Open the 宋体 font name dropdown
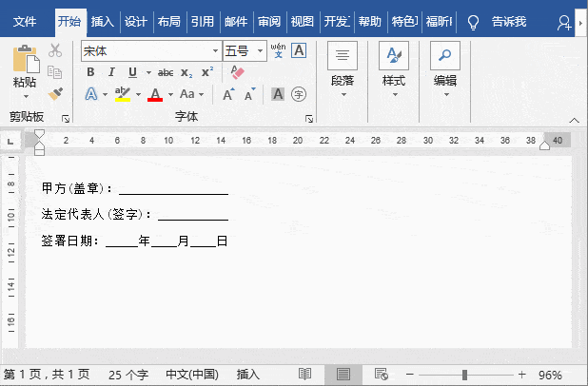Viewport: 588px width, 386px height. click(215, 50)
